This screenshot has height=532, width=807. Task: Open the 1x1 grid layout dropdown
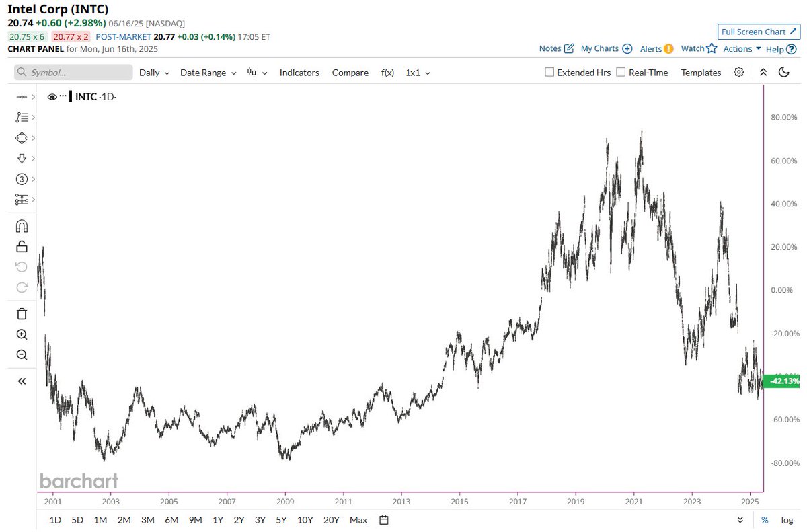[418, 73]
